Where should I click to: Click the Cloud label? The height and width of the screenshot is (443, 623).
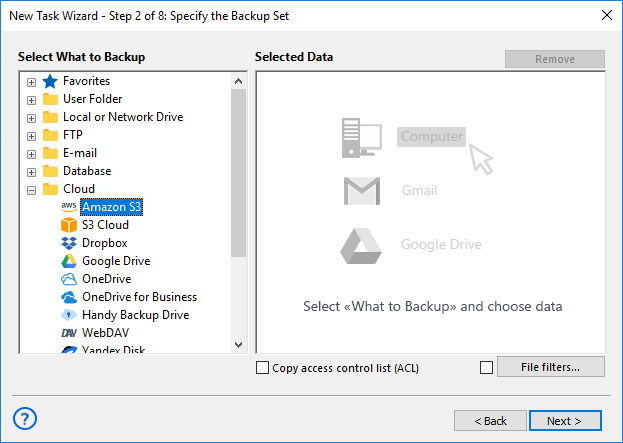(x=79, y=189)
